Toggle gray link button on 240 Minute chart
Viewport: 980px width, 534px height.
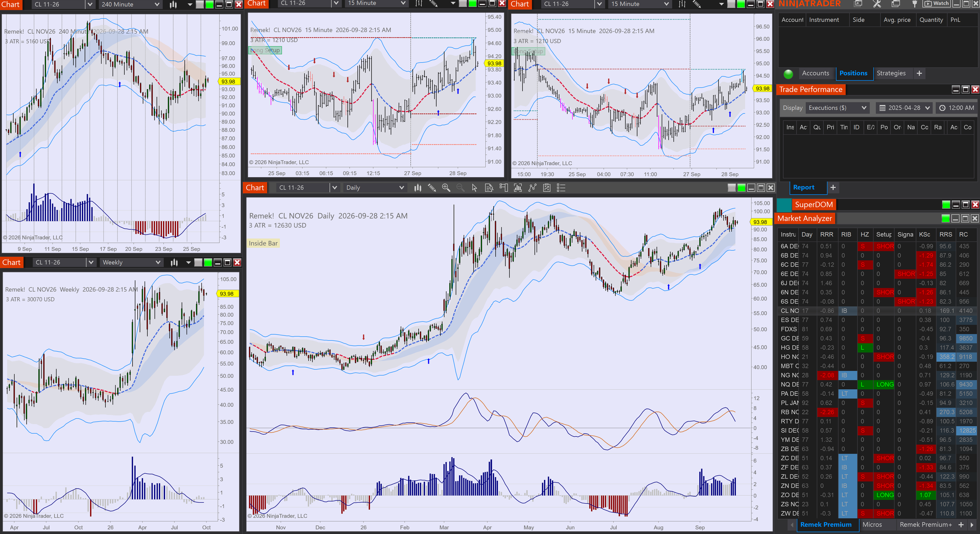coord(200,4)
